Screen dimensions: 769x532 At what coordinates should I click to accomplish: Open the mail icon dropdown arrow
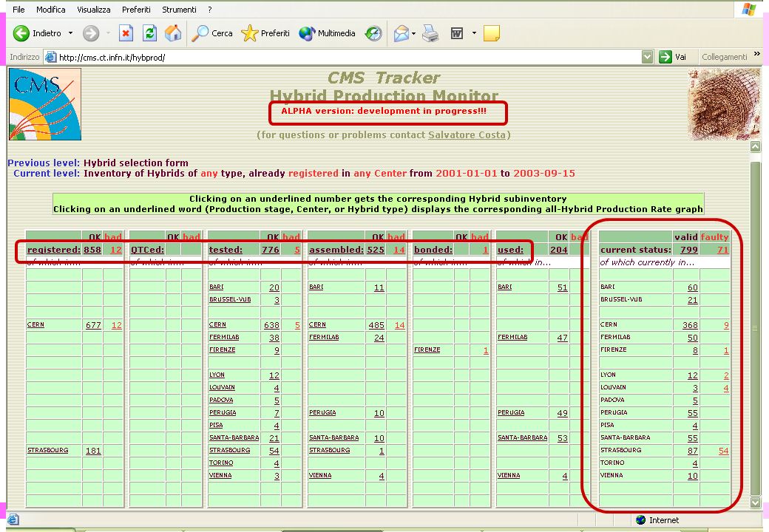413,33
